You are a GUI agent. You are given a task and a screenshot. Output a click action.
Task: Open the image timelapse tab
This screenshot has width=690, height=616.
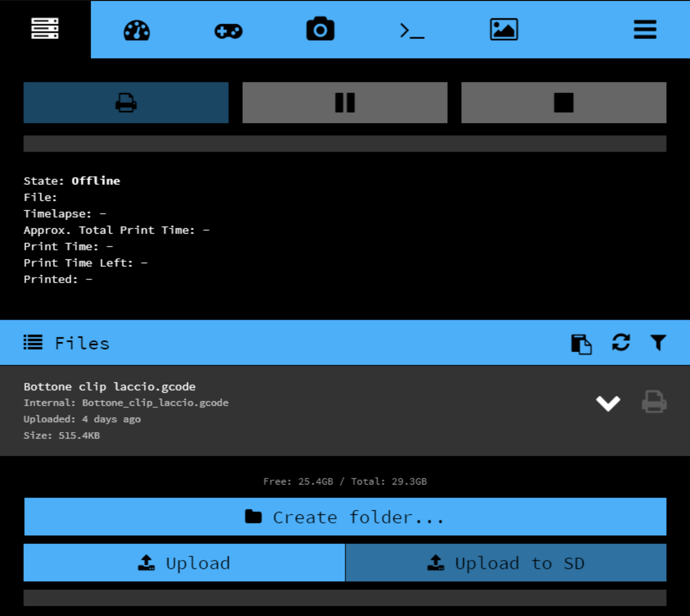[504, 29]
